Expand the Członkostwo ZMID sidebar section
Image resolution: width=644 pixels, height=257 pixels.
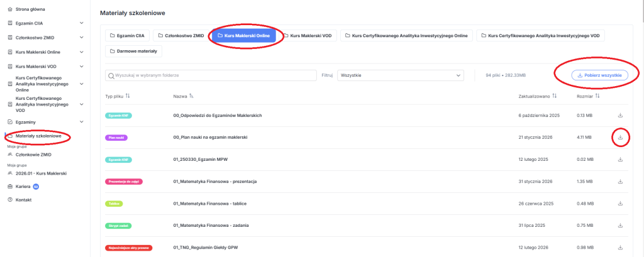pos(82,38)
